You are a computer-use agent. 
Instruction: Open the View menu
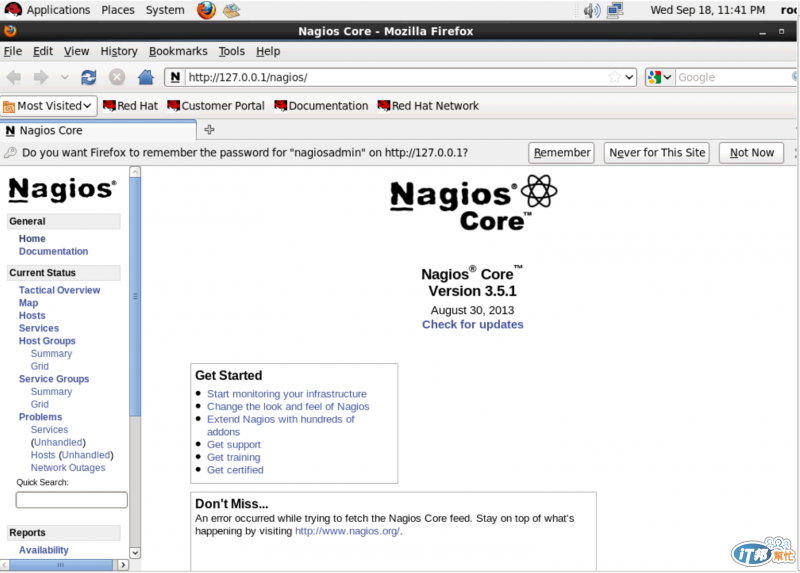coord(77,51)
